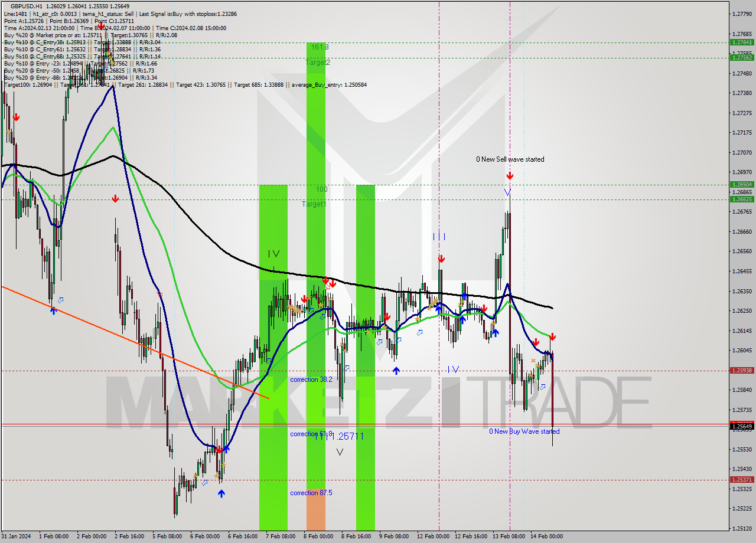The height and width of the screenshot is (543, 756).
Task: Click the 5 Feb 08:00 time label
Action: coord(167,537)
